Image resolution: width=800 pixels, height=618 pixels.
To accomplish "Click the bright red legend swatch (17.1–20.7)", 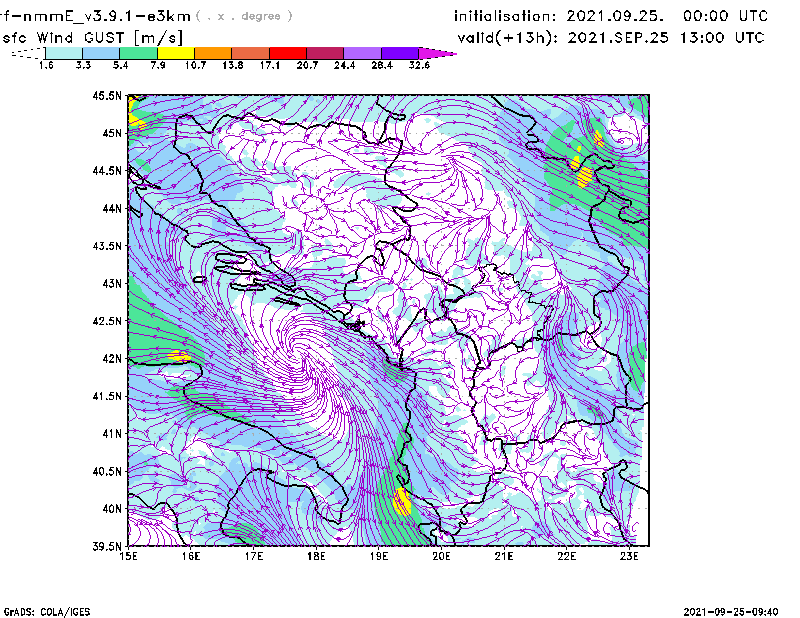I will click(x=287, y=52).
